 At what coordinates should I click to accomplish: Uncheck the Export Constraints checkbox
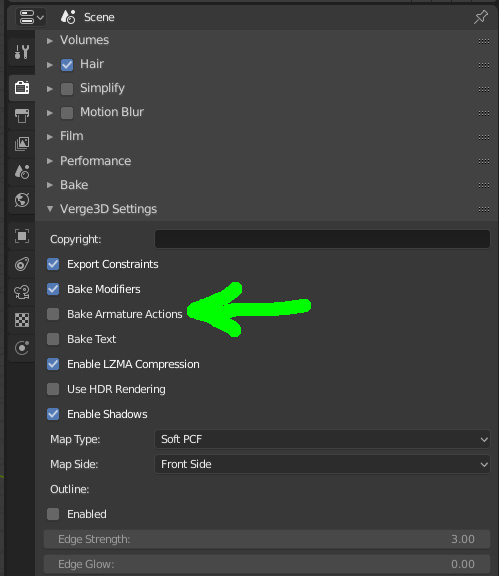[x=53, y=264]
